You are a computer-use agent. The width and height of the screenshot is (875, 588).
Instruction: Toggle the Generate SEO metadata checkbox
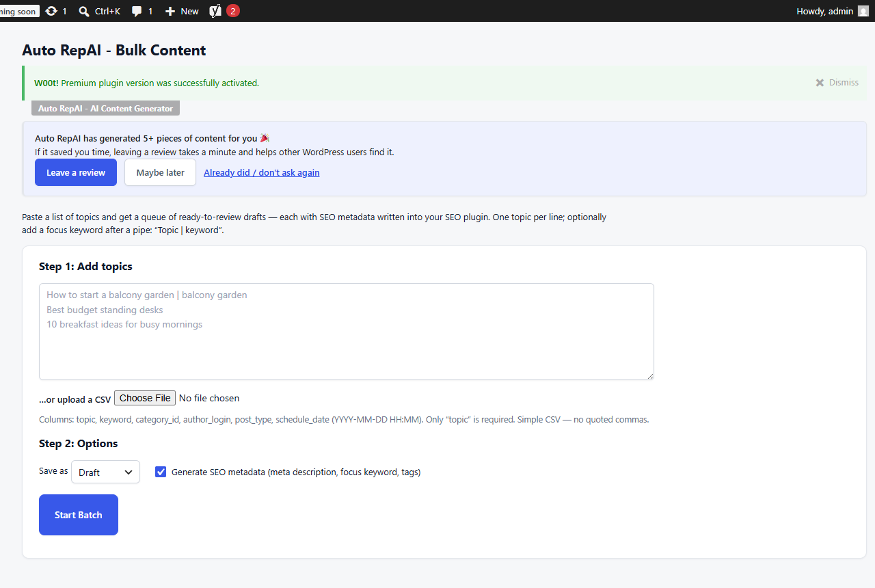point(161,472)
